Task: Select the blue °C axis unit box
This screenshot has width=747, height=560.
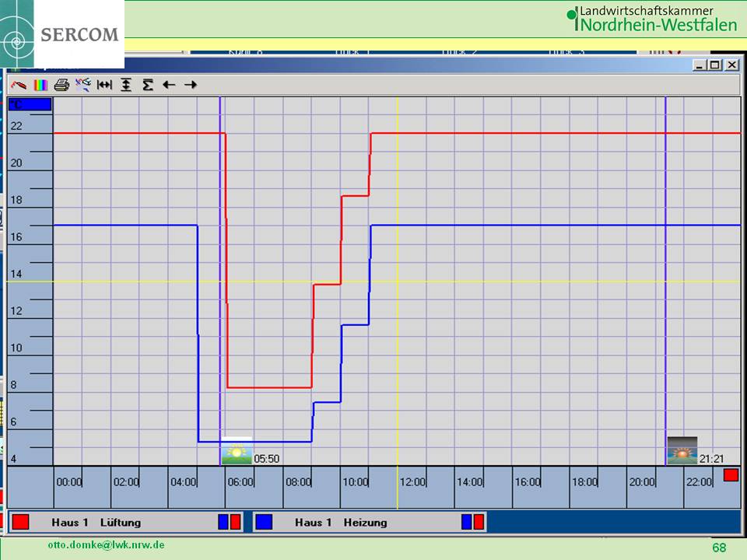Action: click(30, 104)
